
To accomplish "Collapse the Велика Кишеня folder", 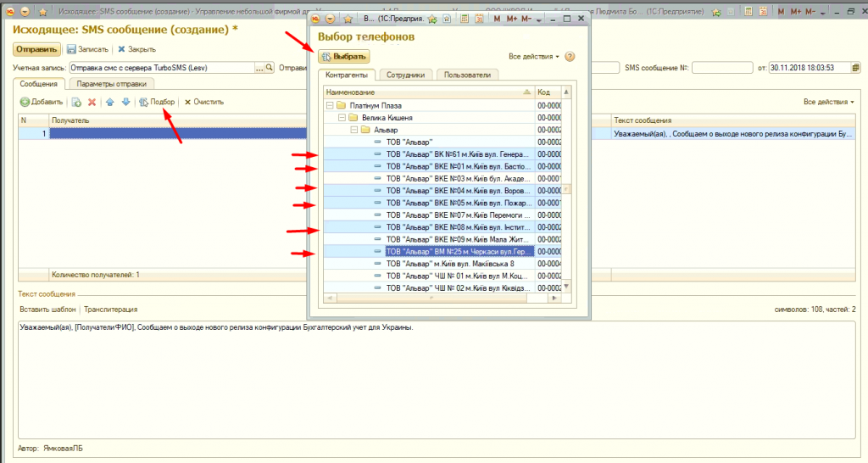I will pyautogui.click(x=342, y=117).
